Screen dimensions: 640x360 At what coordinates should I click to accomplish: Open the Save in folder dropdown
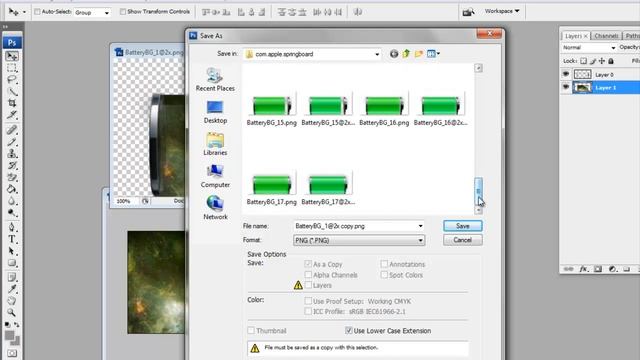[377, 54]
